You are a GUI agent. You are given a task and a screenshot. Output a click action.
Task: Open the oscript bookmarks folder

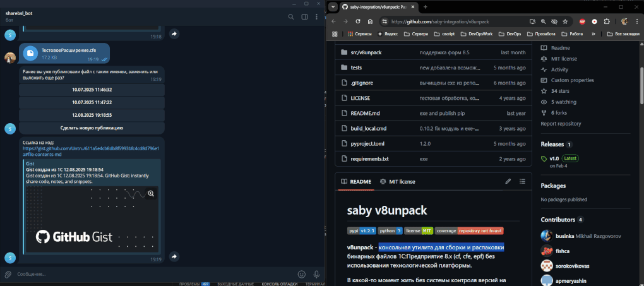click(x=444, y=33)
